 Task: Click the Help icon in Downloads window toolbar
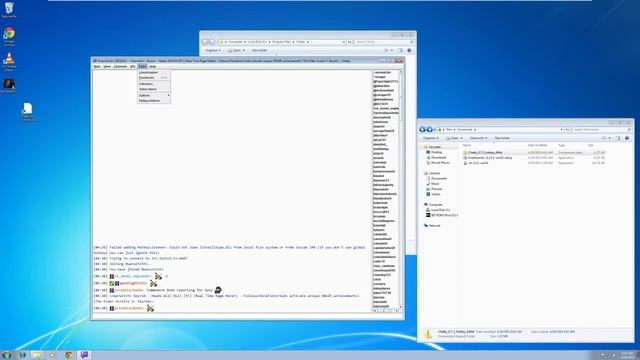(x=627, y=138)
